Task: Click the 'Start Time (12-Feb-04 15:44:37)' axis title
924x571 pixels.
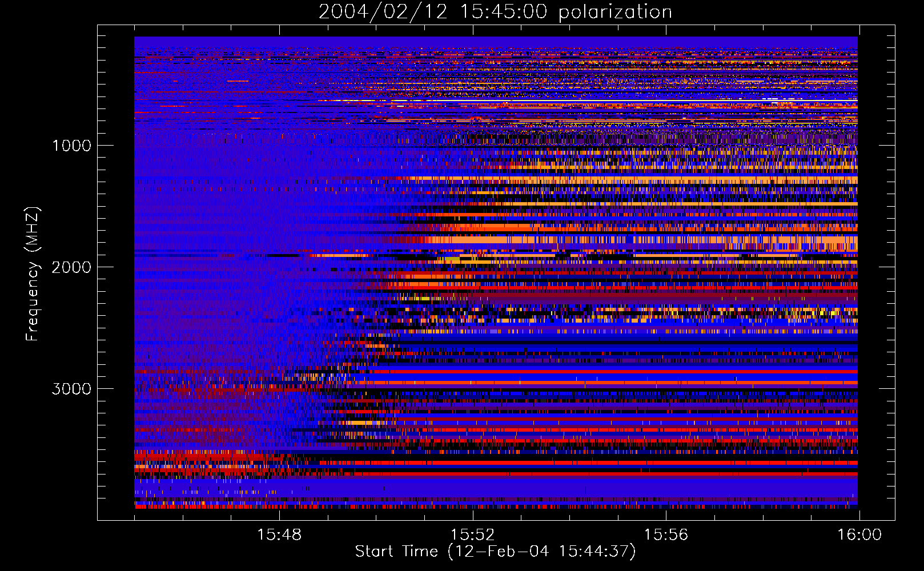Action: 495,552
